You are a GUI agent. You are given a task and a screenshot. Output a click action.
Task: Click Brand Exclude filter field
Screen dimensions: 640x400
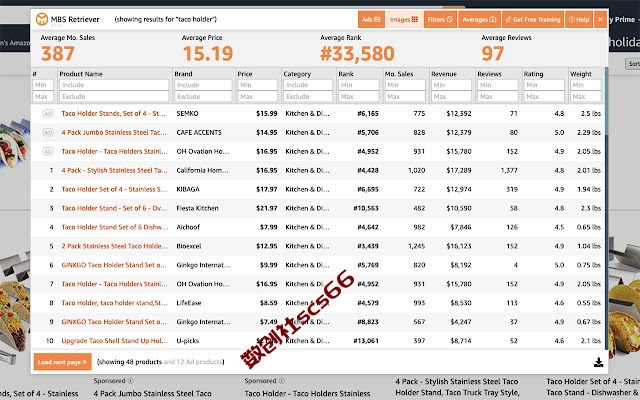pos(203,96)
